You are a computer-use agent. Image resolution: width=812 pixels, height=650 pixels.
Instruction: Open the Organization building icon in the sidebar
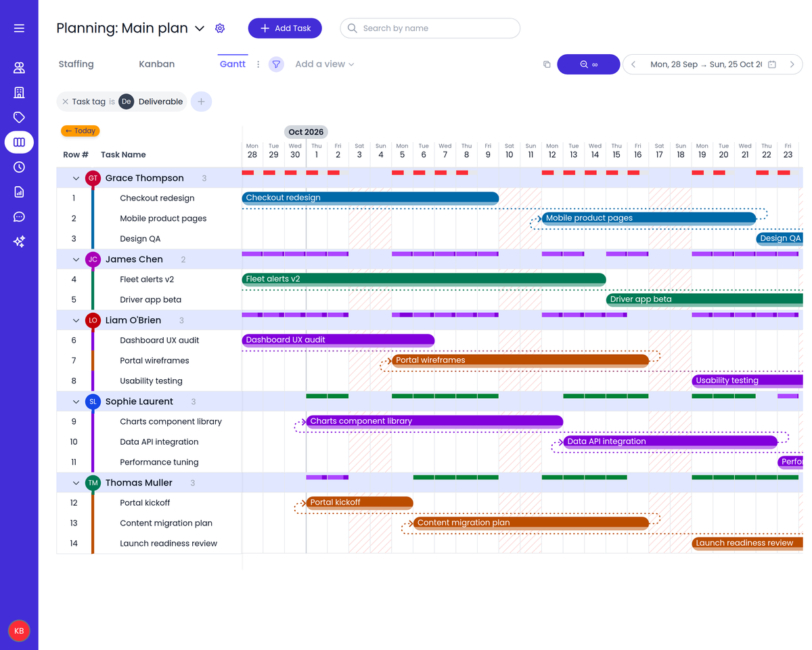point(19,93)
